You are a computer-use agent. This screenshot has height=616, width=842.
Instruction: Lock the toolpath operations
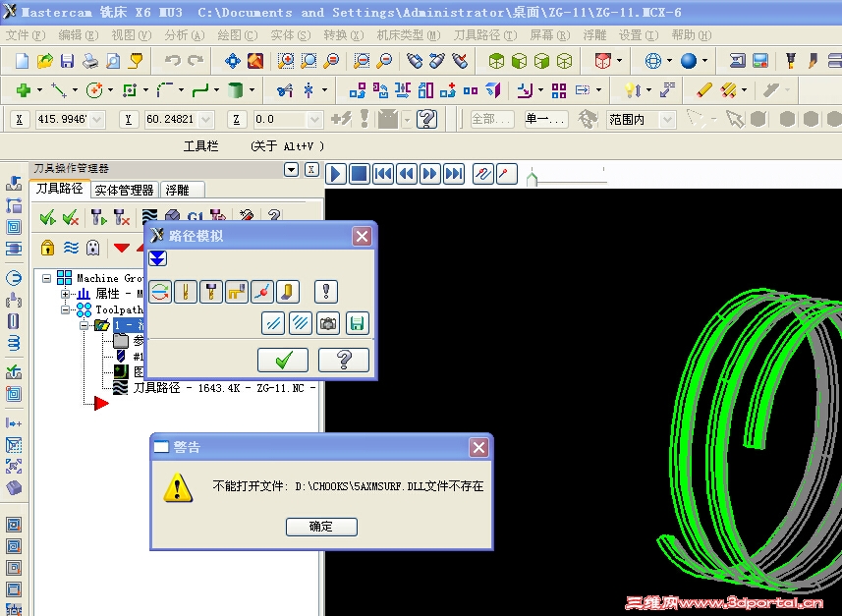coord(47,246)
